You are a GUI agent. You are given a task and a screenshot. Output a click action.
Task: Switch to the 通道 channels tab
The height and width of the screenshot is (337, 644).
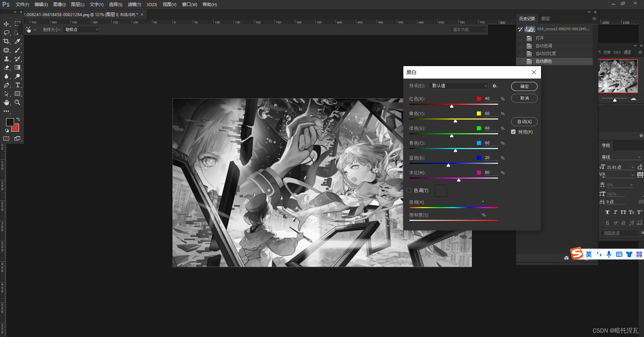pos(627,52)
